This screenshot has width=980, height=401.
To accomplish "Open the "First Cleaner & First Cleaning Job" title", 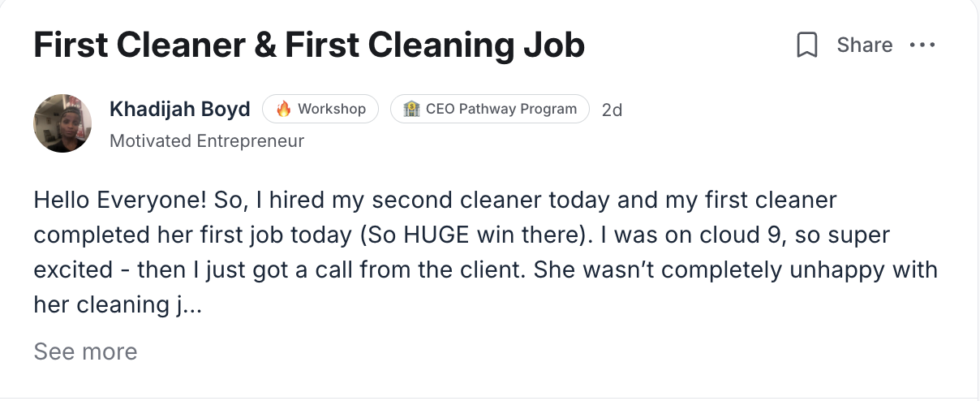I will 308,45.
